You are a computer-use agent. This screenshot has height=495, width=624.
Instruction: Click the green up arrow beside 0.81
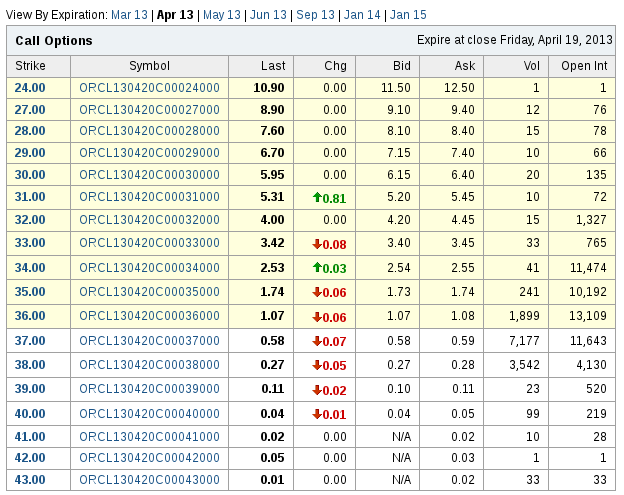point(317,197)
